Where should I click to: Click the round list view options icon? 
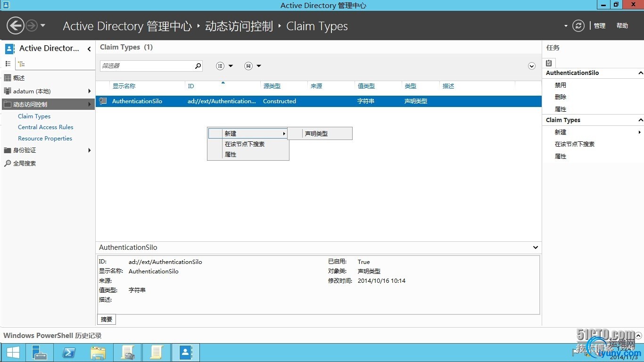(220, 66)
